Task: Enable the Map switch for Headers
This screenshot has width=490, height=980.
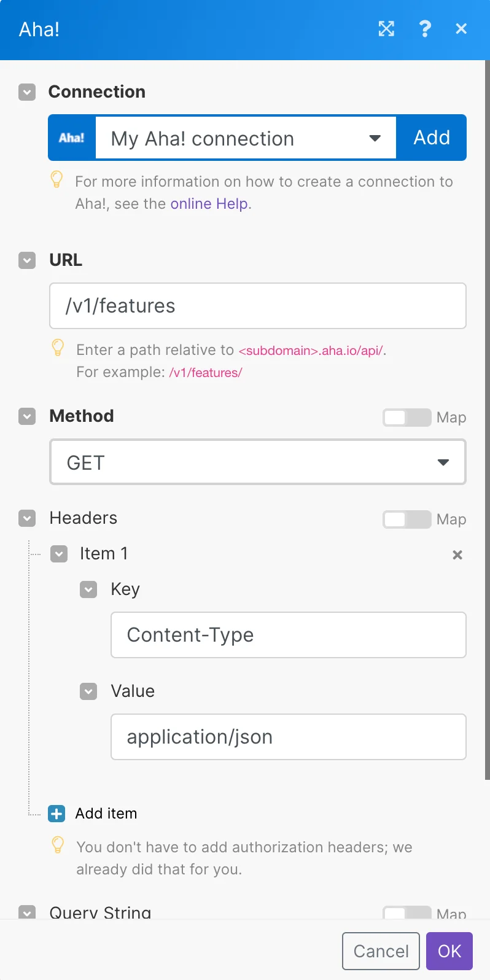Action: 406,519
